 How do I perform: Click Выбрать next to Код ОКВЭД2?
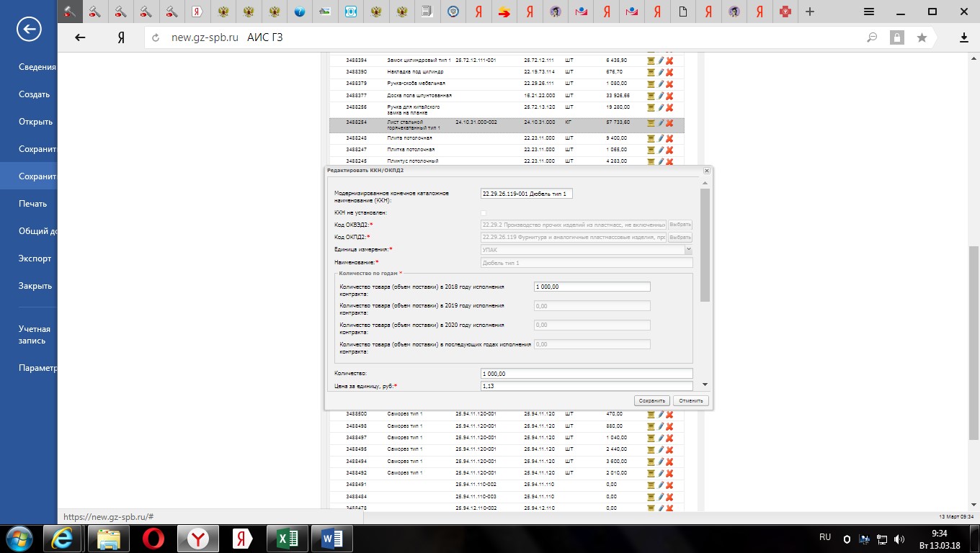tap(680, 225)
